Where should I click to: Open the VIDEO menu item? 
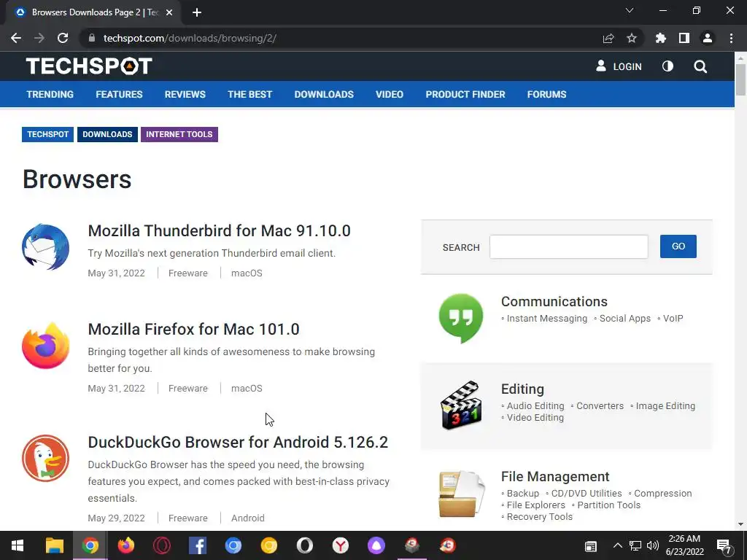(x=390, y=94)
